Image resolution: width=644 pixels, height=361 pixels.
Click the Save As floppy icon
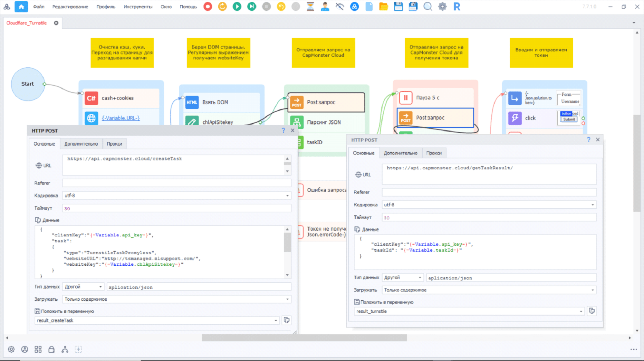tap(413, 6)
